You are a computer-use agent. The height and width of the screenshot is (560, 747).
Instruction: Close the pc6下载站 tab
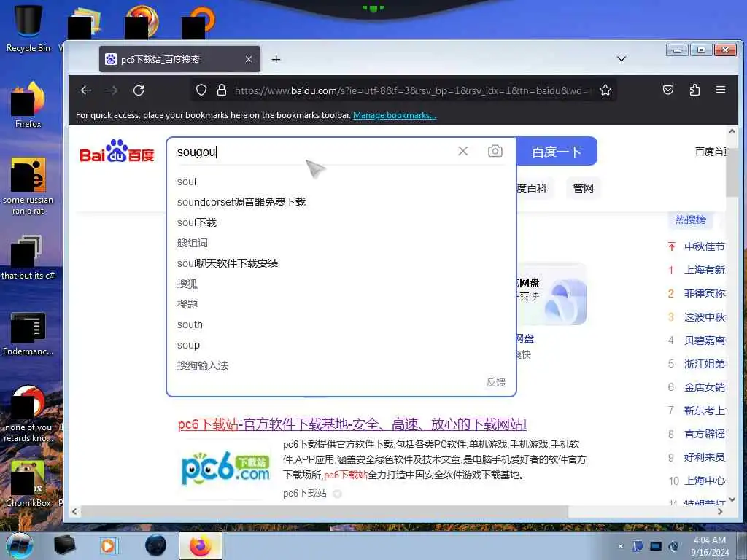click(x=249, y=59)
